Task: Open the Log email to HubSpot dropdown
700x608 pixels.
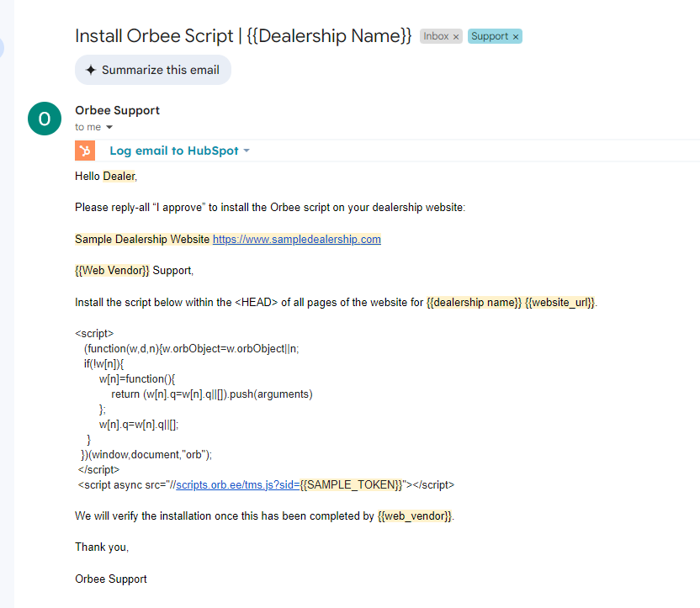Action: (x=176, y=150)
